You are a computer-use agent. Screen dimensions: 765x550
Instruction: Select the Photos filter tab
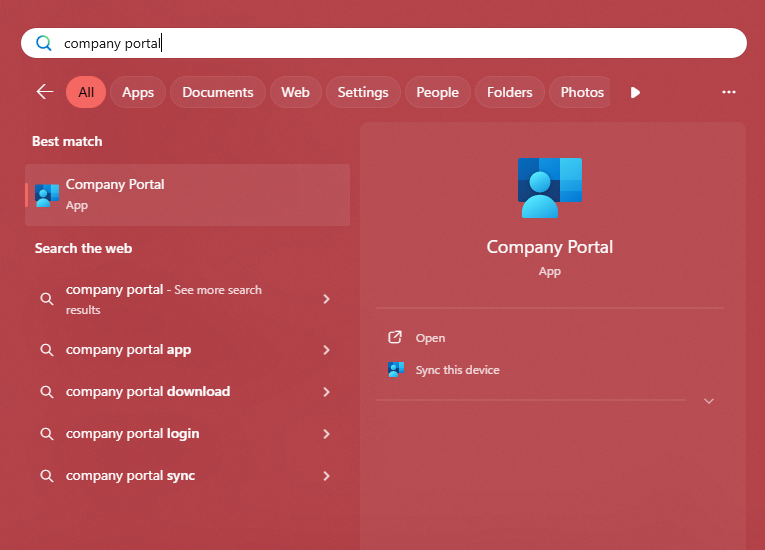580,92
